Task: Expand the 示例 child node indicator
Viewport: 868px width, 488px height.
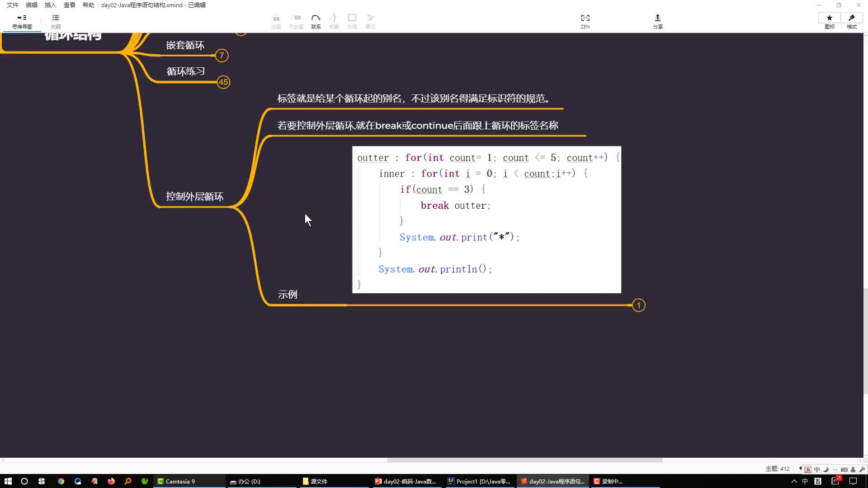Action: tap(638, 305)
